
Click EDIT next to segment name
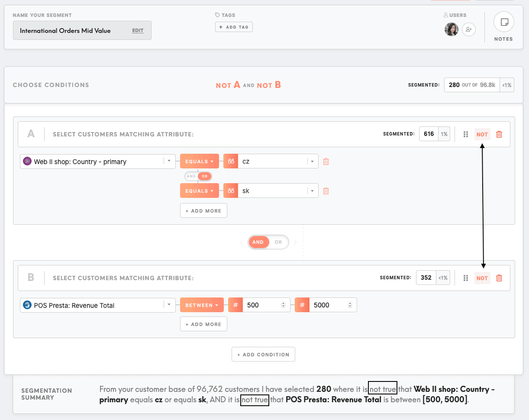pyautogui.click(x=138, y=31)
